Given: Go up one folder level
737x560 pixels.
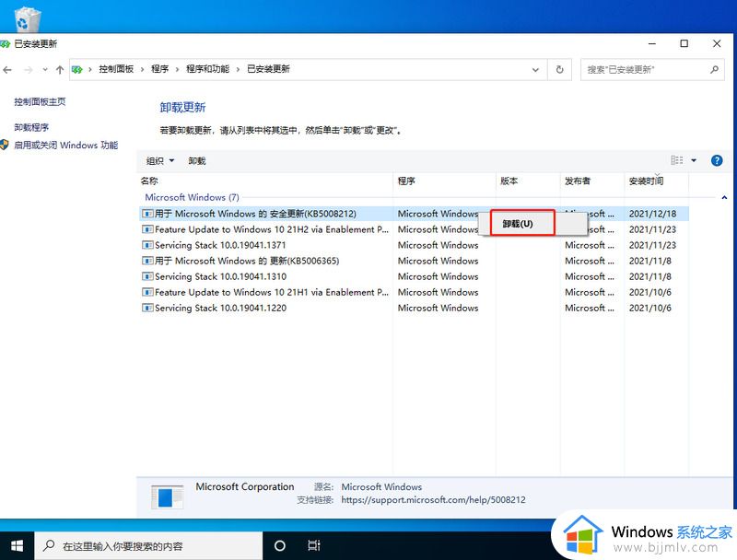Looking at the screenshot, I should (60, 70).
